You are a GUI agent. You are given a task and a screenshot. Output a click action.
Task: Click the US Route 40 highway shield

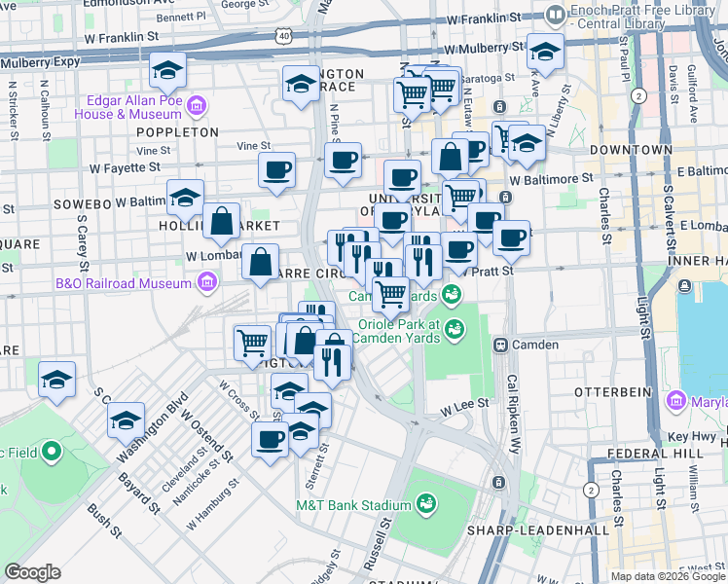(x=283, y=37)
